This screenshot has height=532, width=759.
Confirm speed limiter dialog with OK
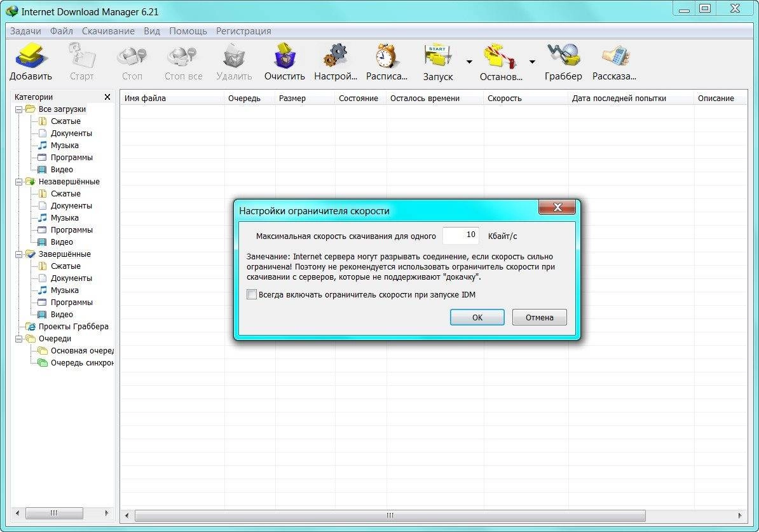pos(477,318)
